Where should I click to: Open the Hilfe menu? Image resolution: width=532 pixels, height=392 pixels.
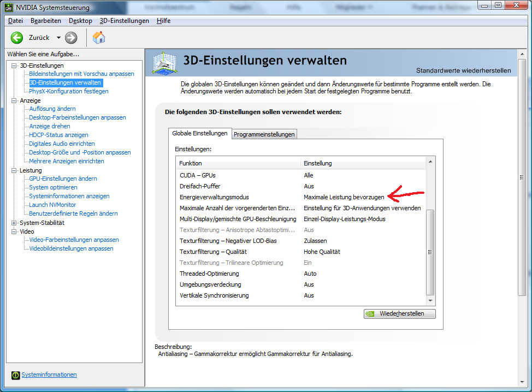[163, 21]
